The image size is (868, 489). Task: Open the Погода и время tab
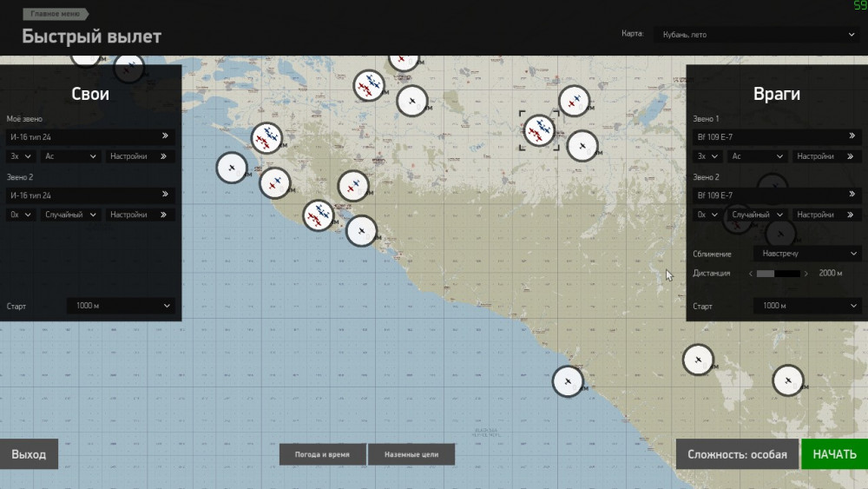(x=322, y=454)
